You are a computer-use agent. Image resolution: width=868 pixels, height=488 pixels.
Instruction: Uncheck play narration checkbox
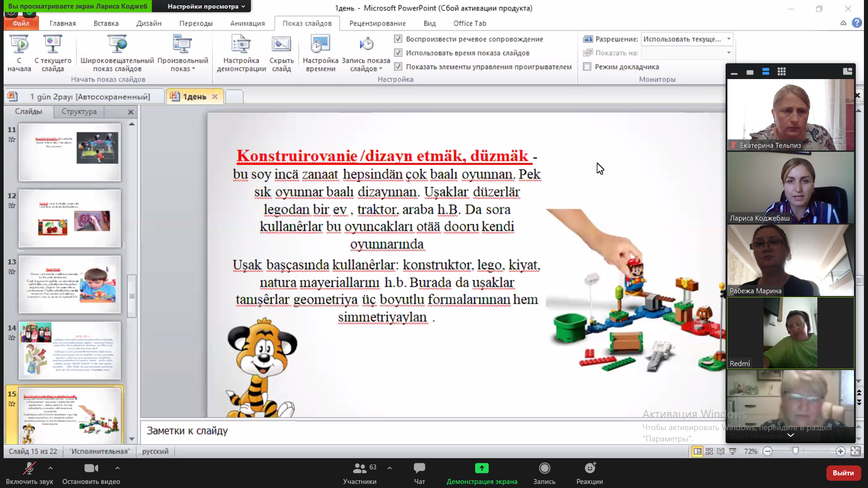pyautogui.click(x=398, y=39)
